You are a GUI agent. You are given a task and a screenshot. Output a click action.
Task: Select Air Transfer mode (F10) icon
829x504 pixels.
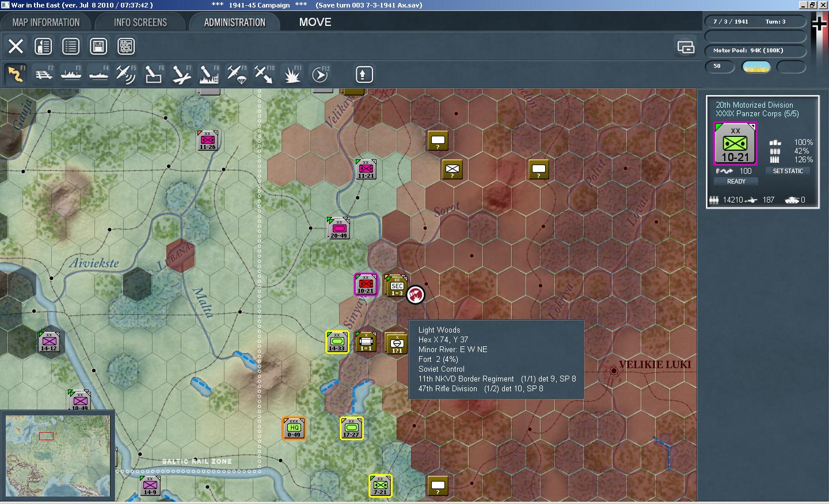[264, 74]
